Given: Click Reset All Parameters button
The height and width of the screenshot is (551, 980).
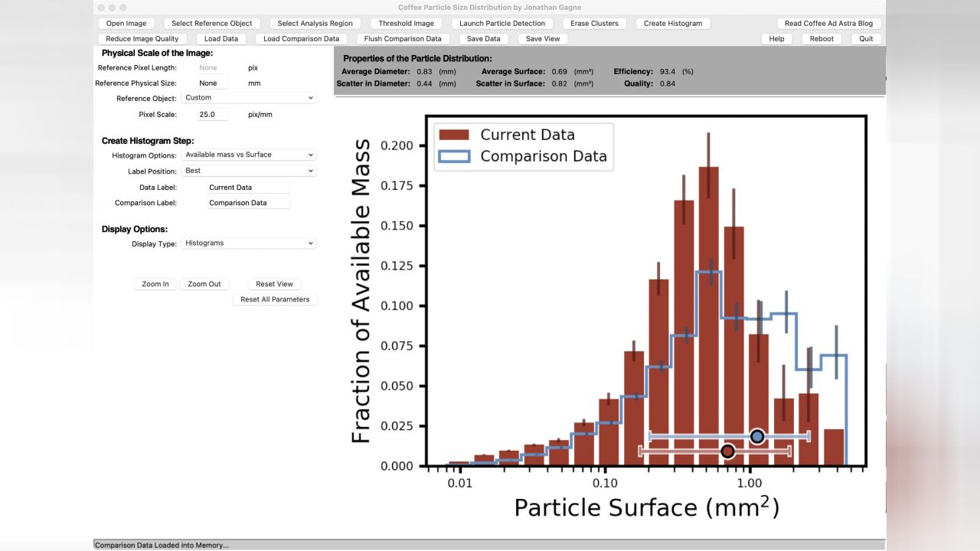Looking at the screenshot, I should coord(275,299).
